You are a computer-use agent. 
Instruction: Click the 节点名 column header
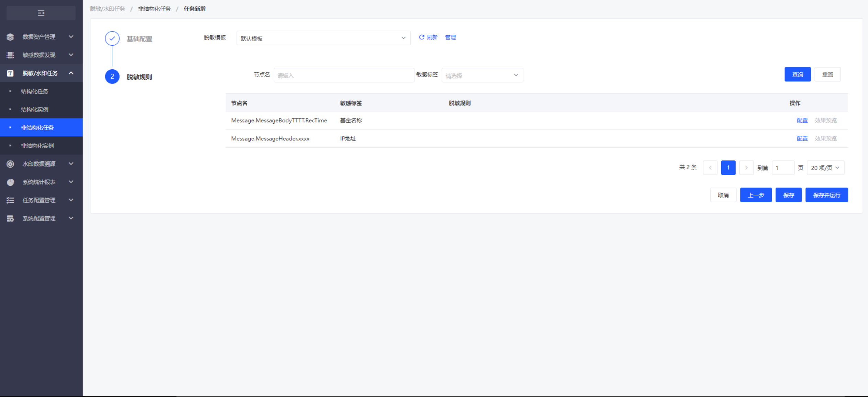(239, 103)
